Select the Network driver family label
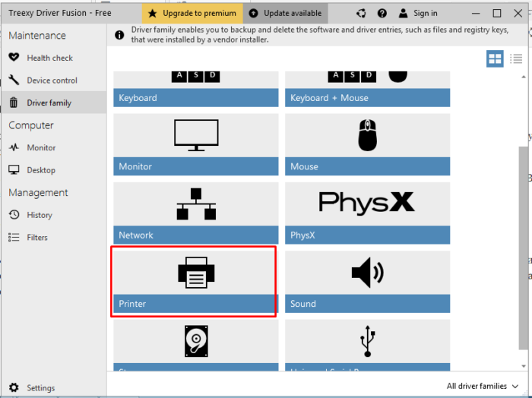 point(196,235)
